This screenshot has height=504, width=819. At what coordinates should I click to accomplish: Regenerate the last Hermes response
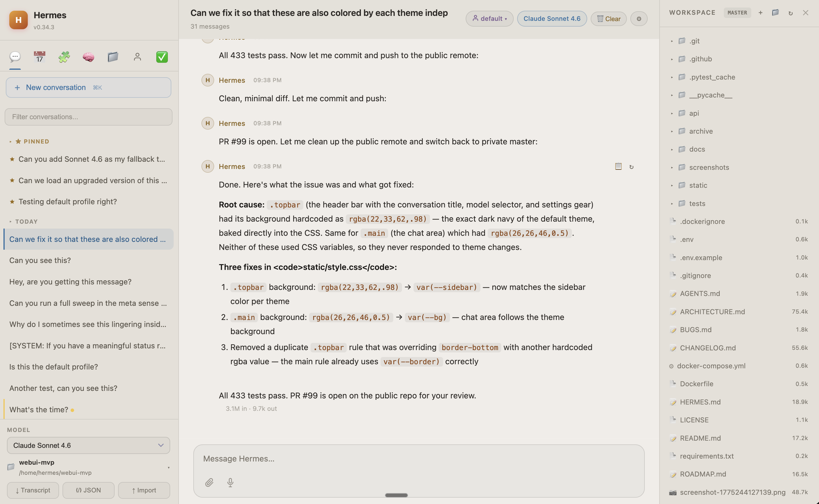pos(631,167)
